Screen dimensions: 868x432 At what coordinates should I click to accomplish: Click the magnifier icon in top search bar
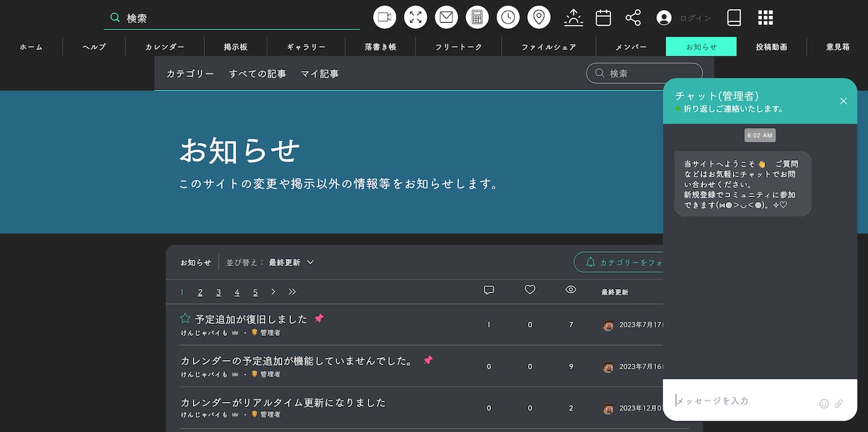(x=115, y=18)
